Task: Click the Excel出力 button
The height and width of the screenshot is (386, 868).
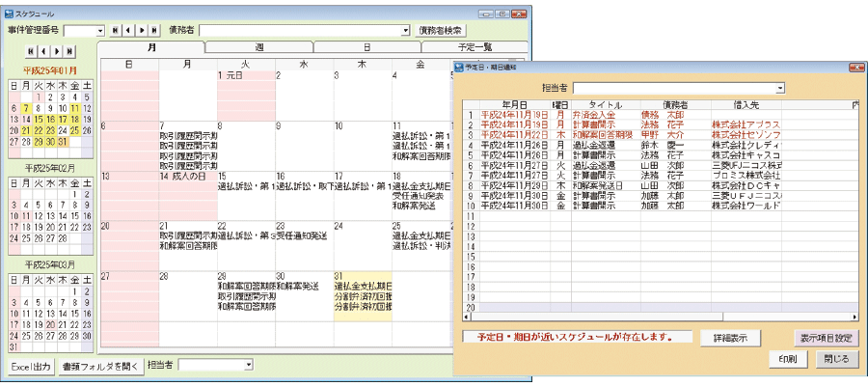Action: (31, 366)
